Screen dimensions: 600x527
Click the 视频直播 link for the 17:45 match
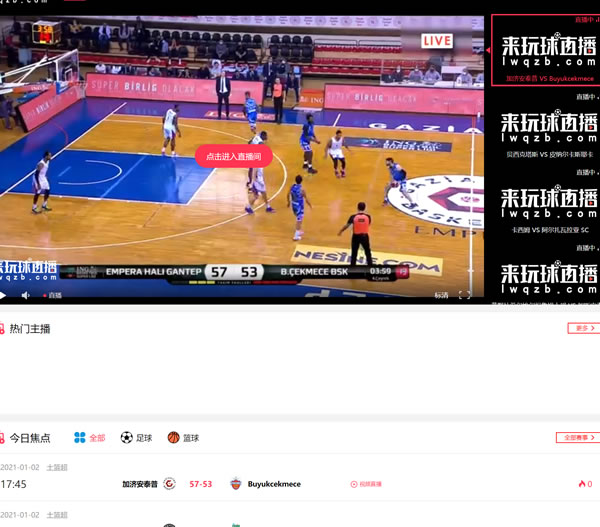366,484
